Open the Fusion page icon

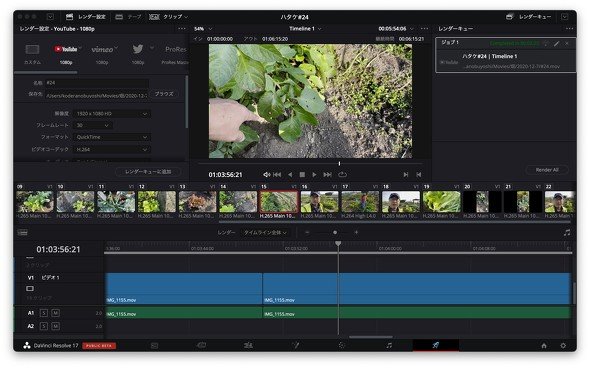tap(295, 345)
